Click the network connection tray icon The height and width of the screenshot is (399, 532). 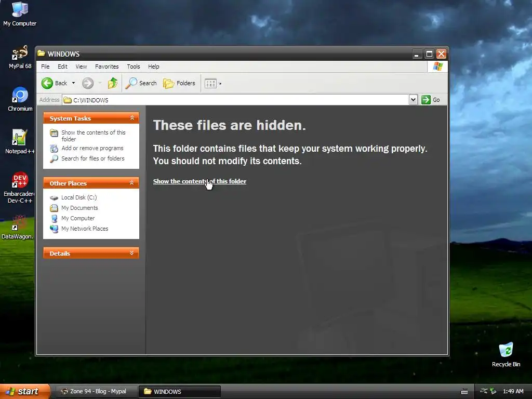[x=484, y=391]
